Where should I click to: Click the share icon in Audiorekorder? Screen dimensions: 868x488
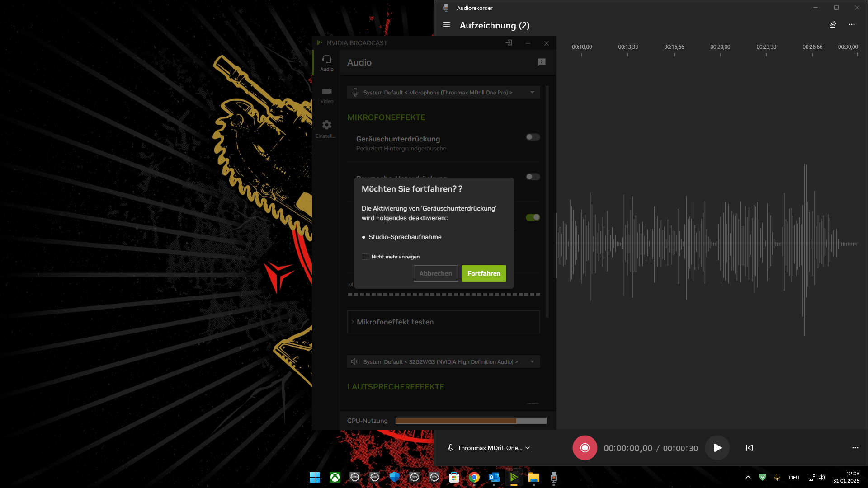click(833, 25)
